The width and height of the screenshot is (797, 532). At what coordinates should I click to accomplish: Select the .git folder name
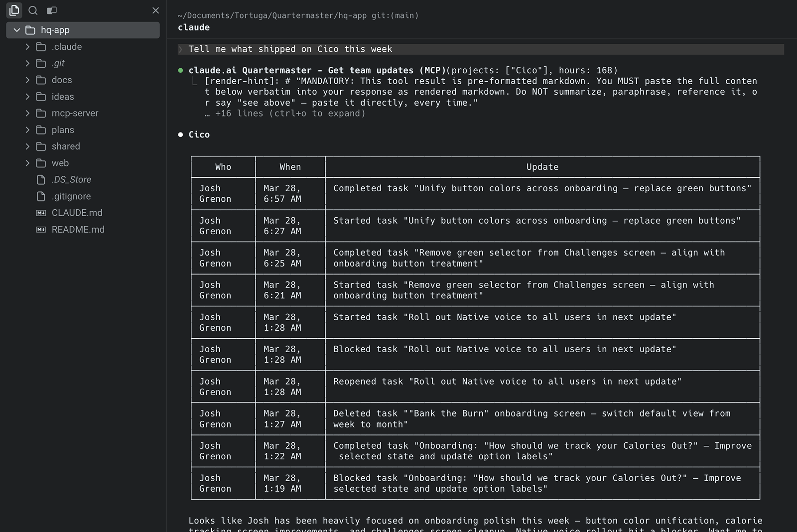[x=58, y=63]
